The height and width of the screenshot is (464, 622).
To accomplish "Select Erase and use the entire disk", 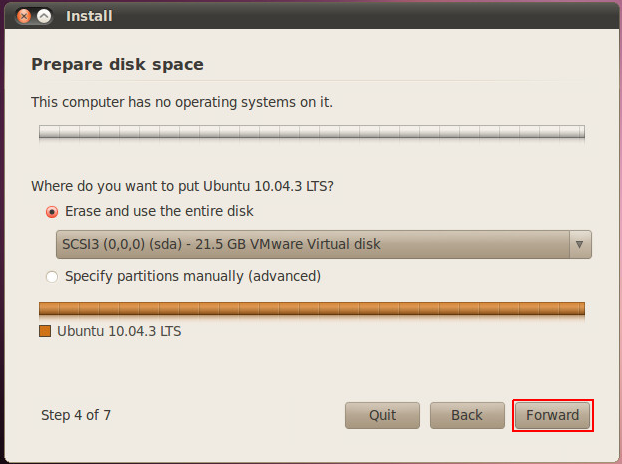I will pyautogui.click(x=52, y=212).
